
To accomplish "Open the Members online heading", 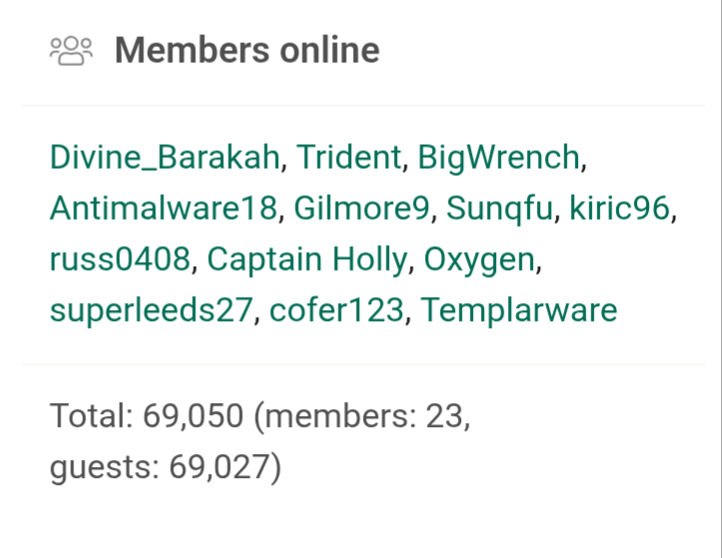I will pos(247,50).
